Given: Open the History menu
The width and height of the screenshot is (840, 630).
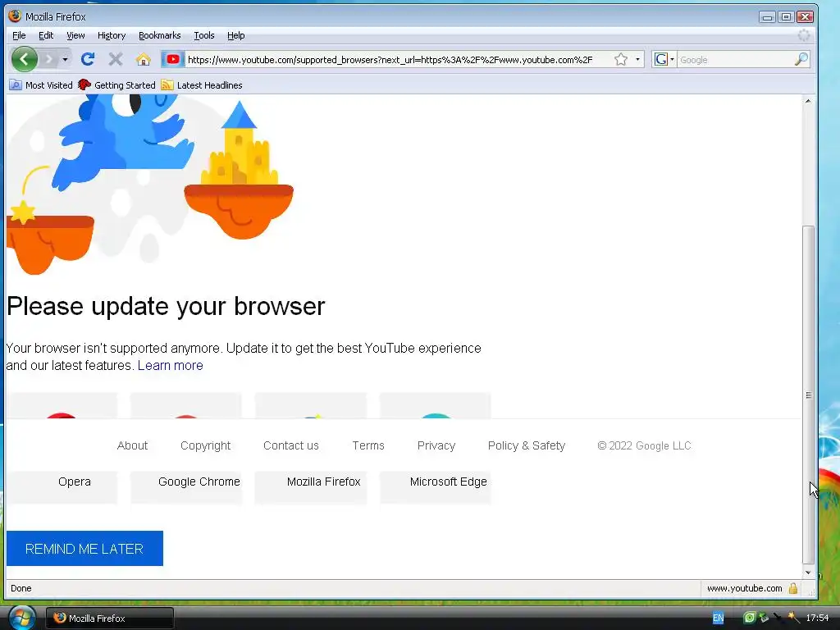Looking at the screenshot, I should tap(112, 35).
